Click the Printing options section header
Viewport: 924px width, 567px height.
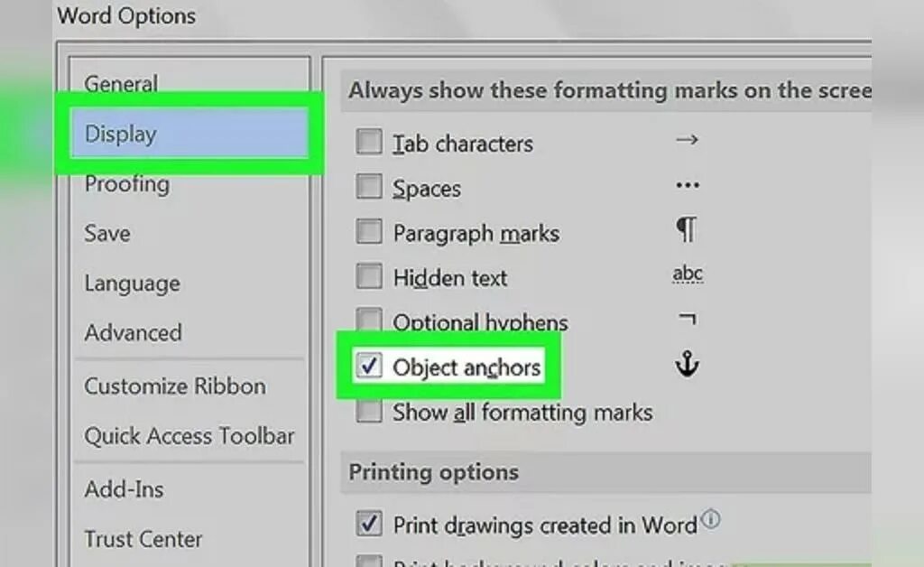[x=434, y=473]
